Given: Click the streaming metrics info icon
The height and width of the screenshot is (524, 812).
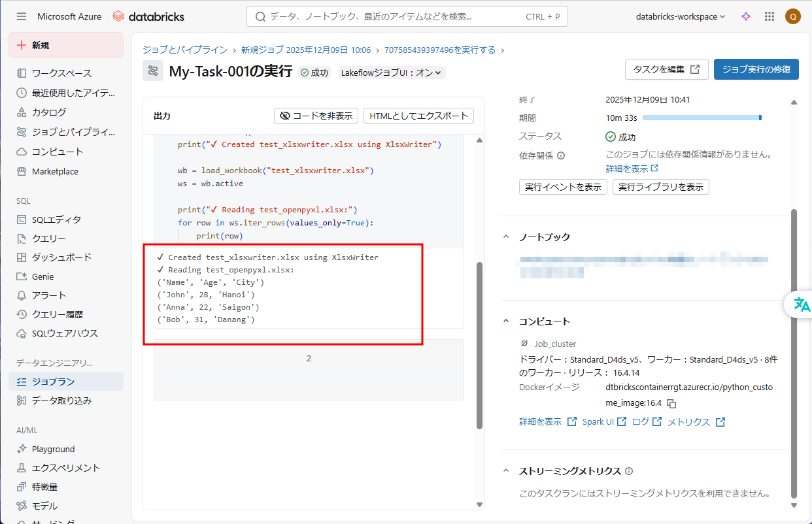Looking at the screenshot, I should (629, 471).
